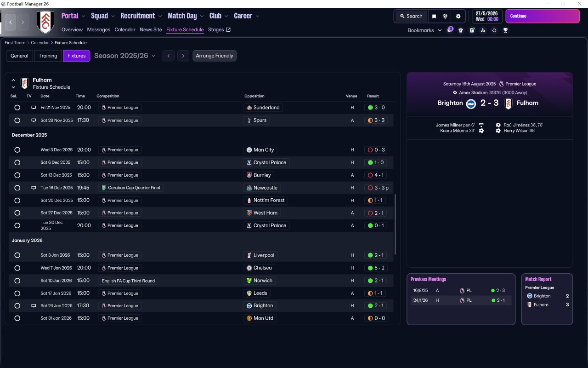Click the shirt shortcut icon
Viewport: 588px width, 368px height.
pyautogui.click(x=461, y=30)
